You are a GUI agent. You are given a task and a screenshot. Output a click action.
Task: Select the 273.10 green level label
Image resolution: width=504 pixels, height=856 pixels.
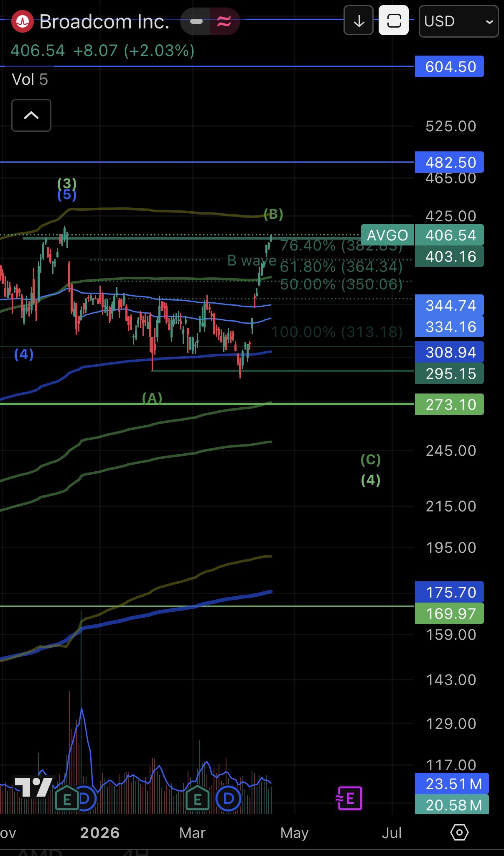(x=449, y=404)
